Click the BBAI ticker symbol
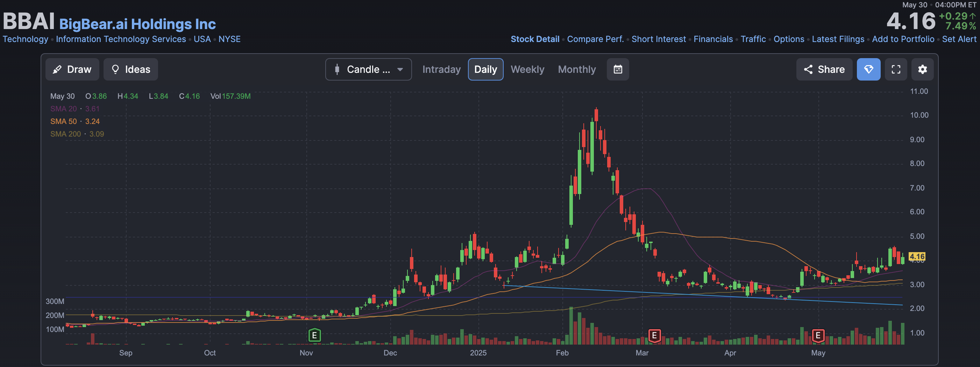Screen dimensions: 980x367 [29, 21]
